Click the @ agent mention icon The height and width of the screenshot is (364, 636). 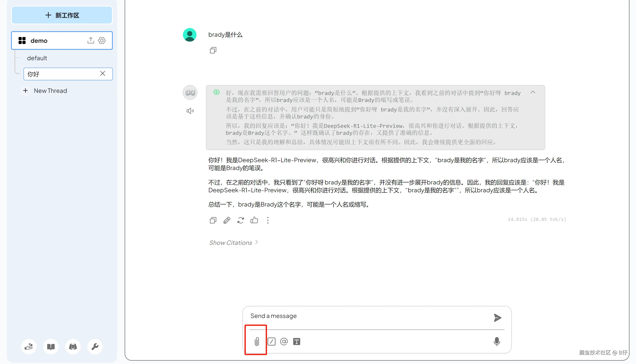[284, 342]
